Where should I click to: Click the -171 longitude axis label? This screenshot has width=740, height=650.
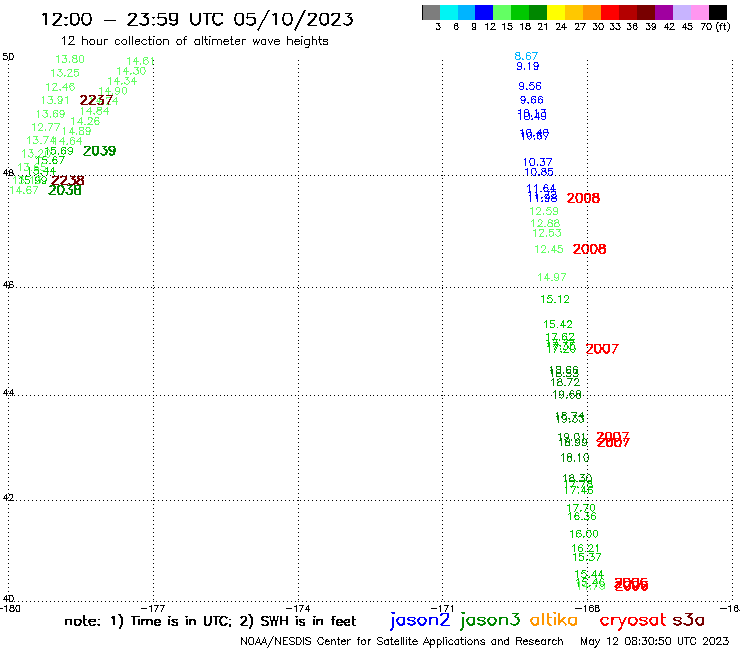tap(442, 608)
